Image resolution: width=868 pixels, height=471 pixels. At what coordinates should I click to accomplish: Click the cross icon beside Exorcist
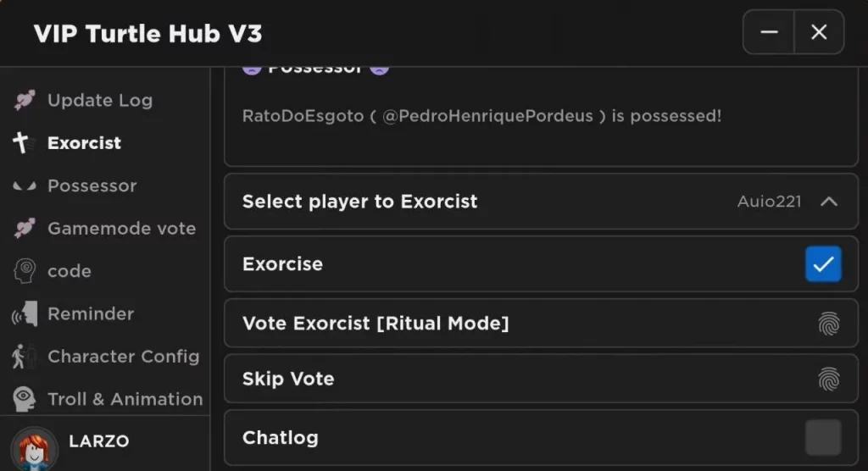pos(22,143)
